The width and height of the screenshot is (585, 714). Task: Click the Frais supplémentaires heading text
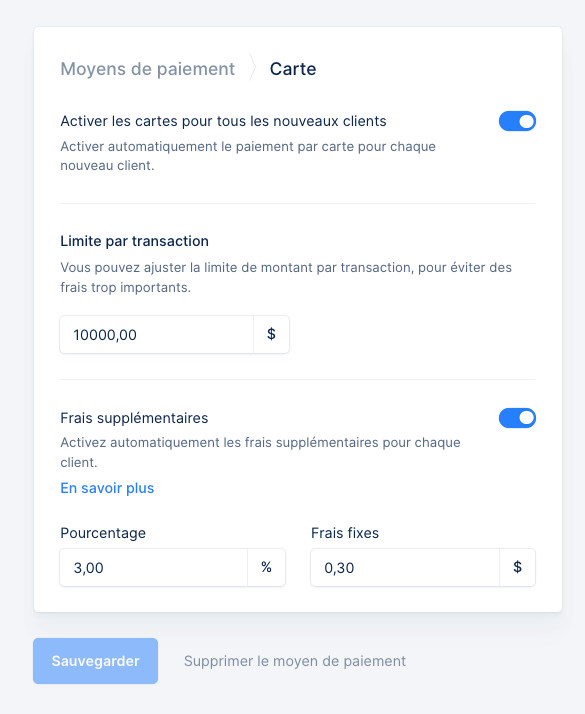134,418
